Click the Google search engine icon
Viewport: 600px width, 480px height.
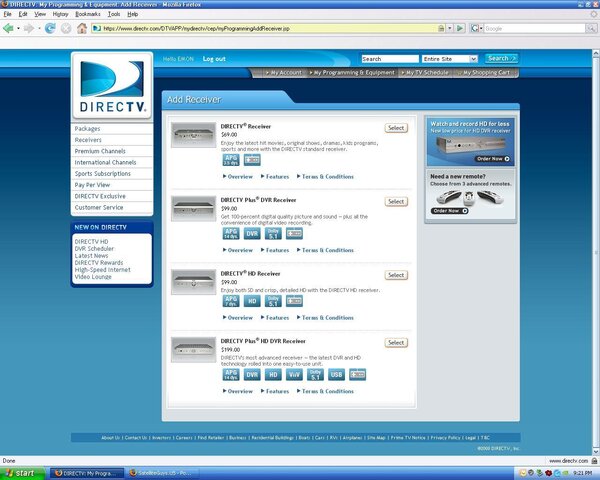click(474, 28)
